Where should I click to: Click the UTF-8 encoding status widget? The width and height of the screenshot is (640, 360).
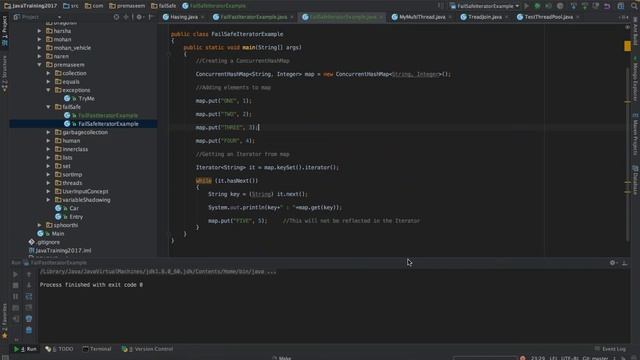569,358
